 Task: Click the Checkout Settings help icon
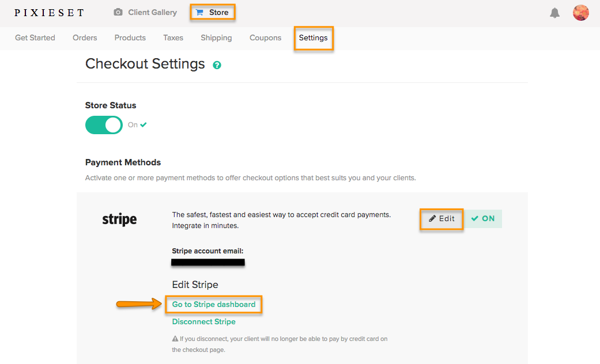(x=217, y=65)
